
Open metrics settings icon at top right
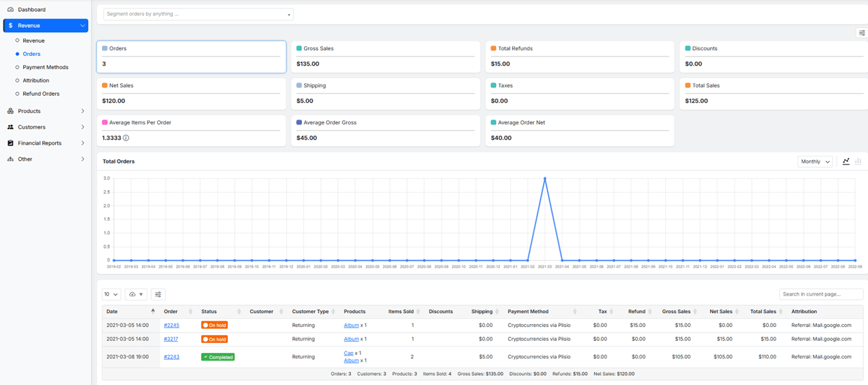coord(862,33)
